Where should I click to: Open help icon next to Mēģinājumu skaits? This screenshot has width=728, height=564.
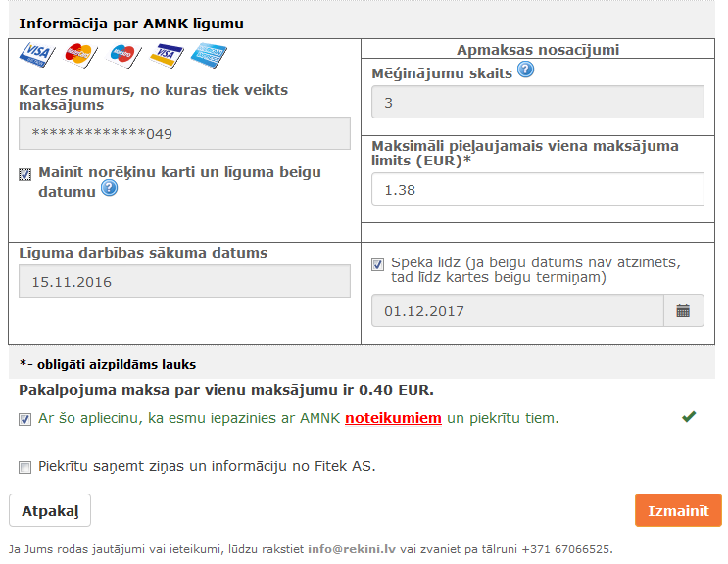pyautogui.click(x=525, y=70)
